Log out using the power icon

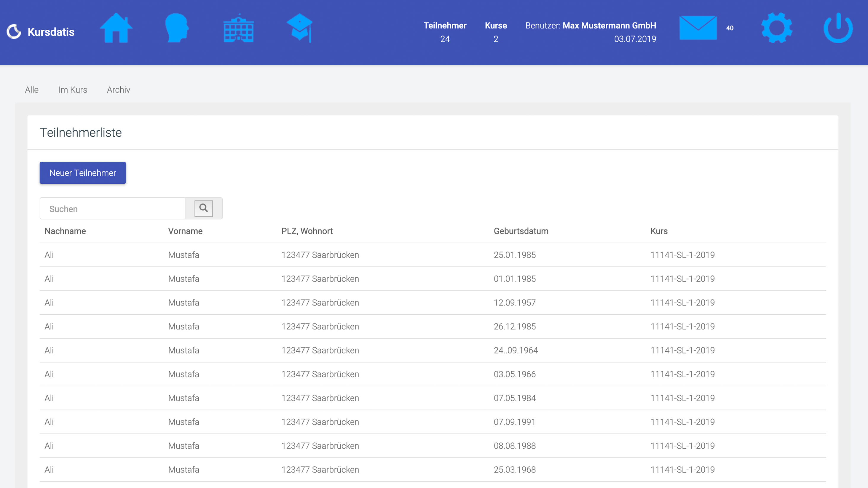tap(838, 28)
